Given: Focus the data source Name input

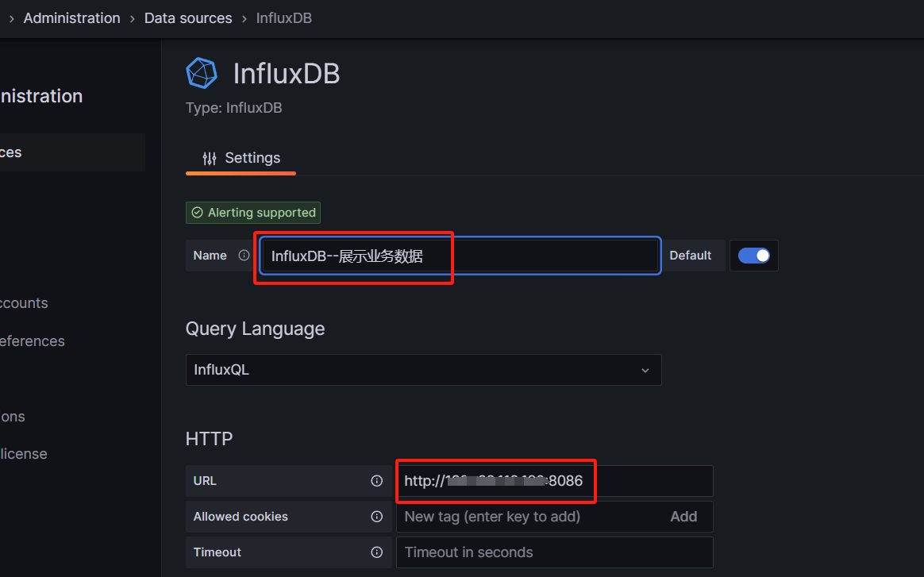Looking at the screenshot, I should pos(460,256).
